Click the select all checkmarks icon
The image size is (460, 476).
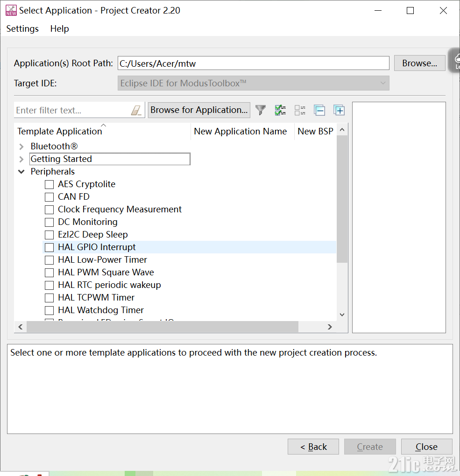[280, 110]
